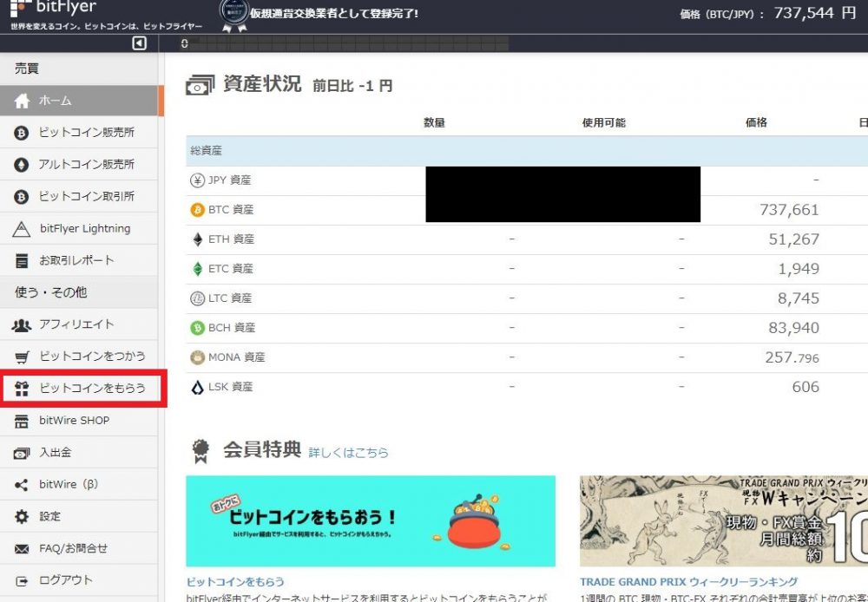Open the ビットコインをもらおう banner
The width and height of the screenshot is (868, 602).
(x=371, y=520)
